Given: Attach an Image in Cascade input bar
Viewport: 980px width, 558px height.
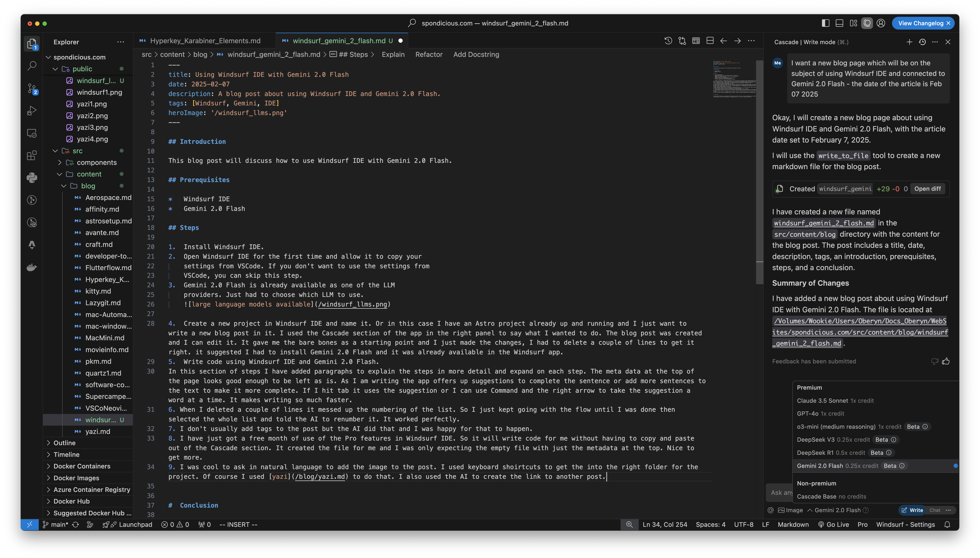Looking at the screenshot, I should click(x=791, y=510).
